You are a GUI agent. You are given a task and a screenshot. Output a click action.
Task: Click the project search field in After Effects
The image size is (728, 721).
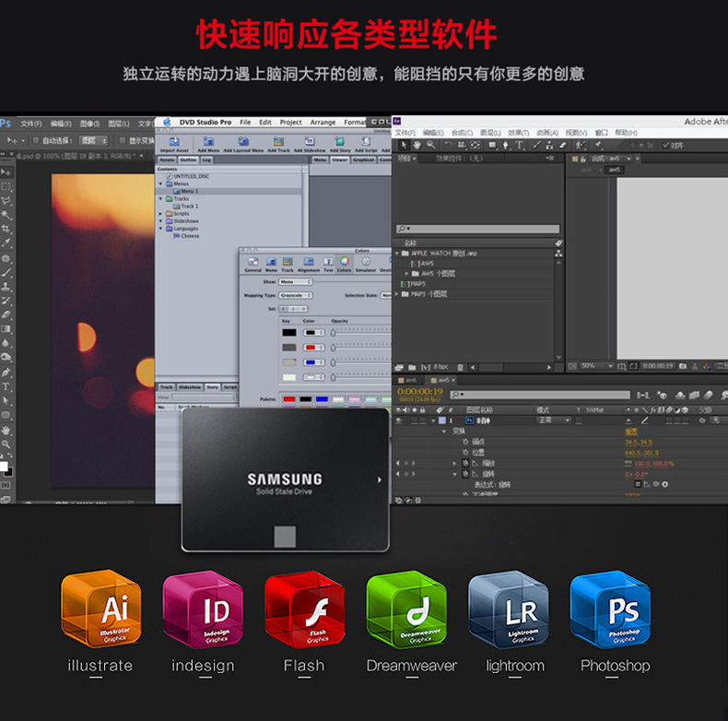coord(477,229)
